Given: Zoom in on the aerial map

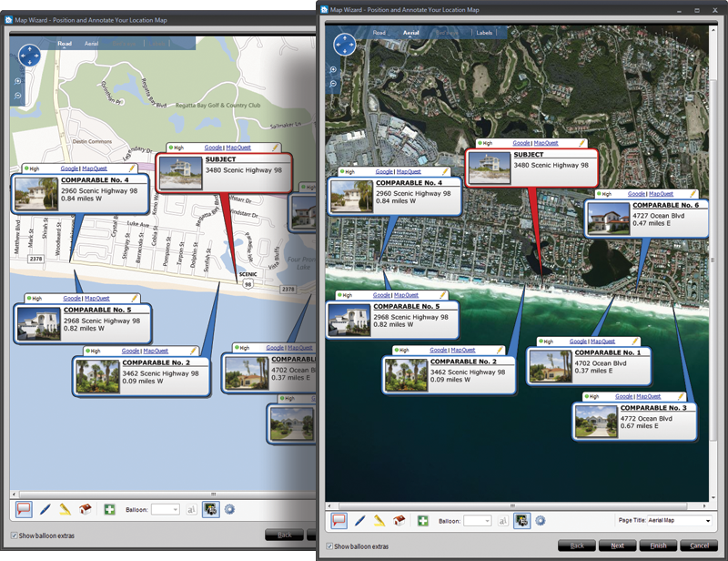Looking at the screenshot, I should (x=333, y=70).
